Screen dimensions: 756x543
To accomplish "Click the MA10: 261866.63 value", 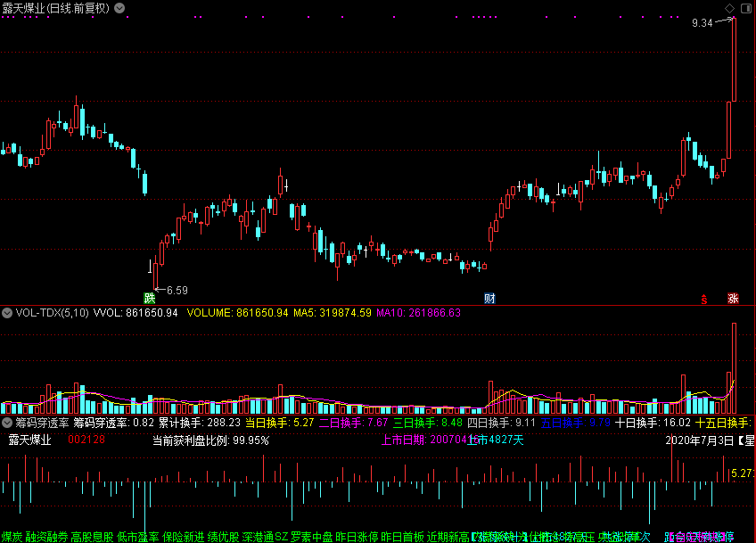I will click(x=418, y=312).
